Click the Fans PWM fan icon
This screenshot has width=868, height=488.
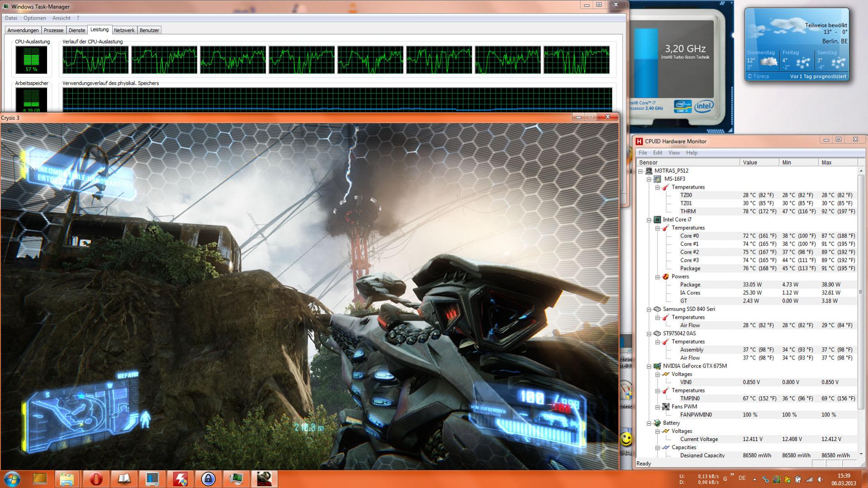(x=666, y=407)
